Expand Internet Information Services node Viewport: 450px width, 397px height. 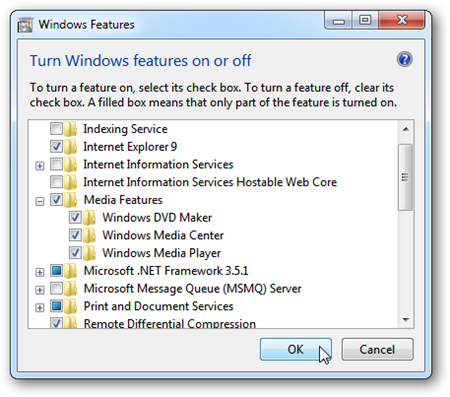(40, 166)
